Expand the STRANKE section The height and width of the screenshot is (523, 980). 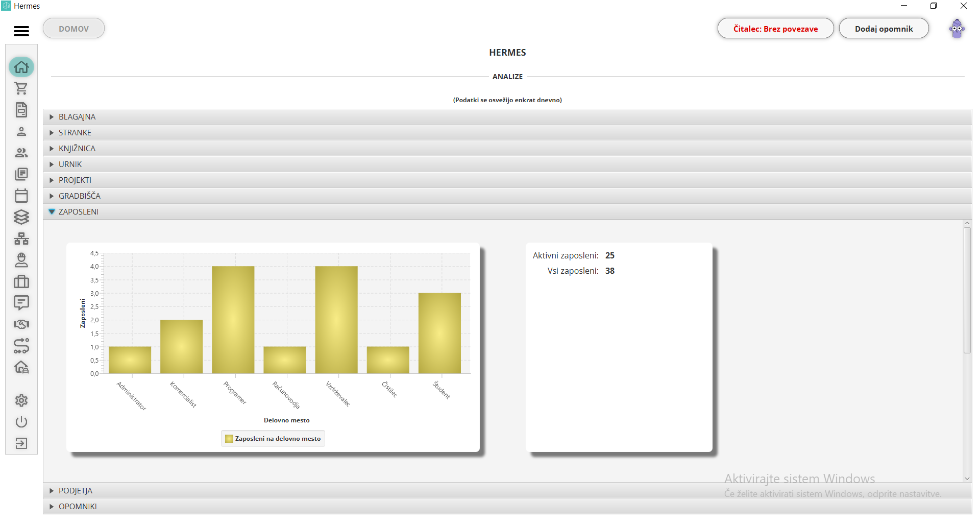[x=507, y=133]
